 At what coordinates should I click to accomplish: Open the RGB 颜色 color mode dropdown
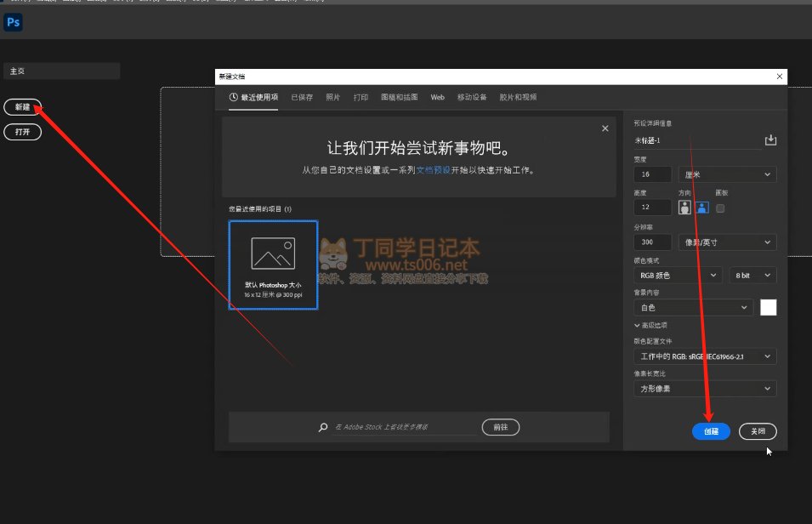pos(679,276)
